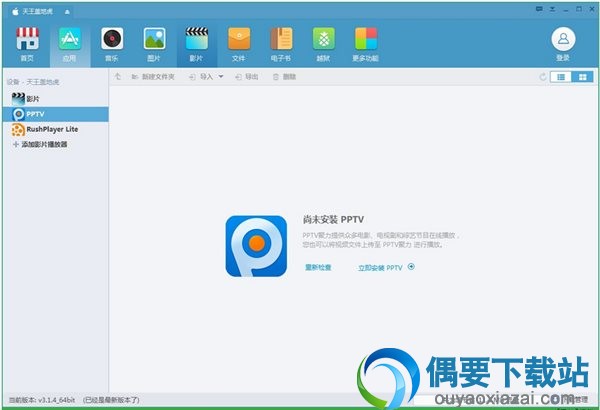This screenshot has width=600, height=410.
Task: Click the 重新检查 recheck link
Action: pos(318,267)
